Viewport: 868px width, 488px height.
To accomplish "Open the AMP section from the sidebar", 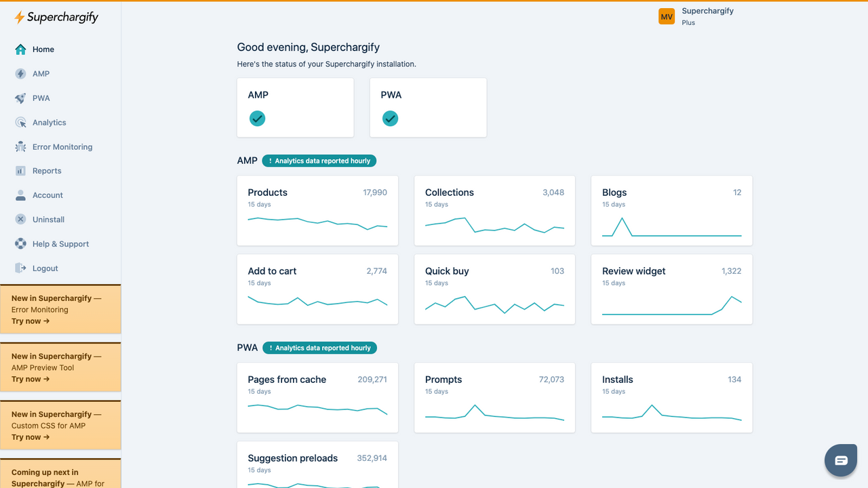I will [21, 73].
